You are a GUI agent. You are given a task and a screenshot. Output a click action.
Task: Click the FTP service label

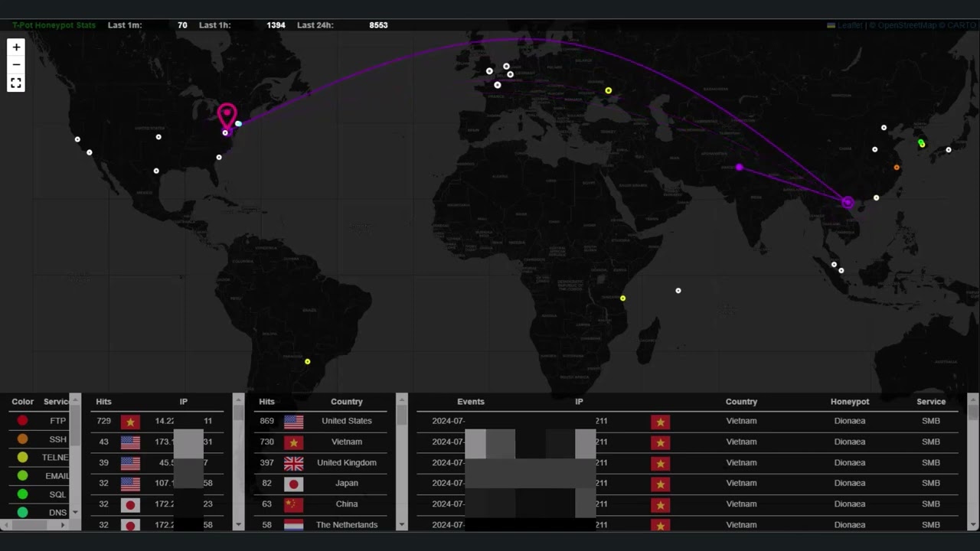point(58,421)
